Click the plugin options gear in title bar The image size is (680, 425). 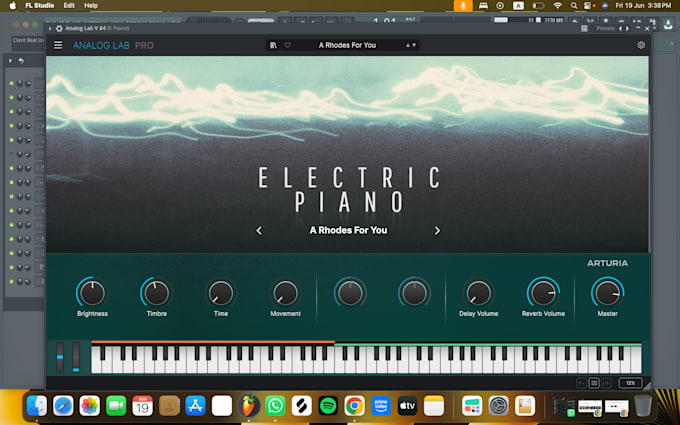coord(59,29)
